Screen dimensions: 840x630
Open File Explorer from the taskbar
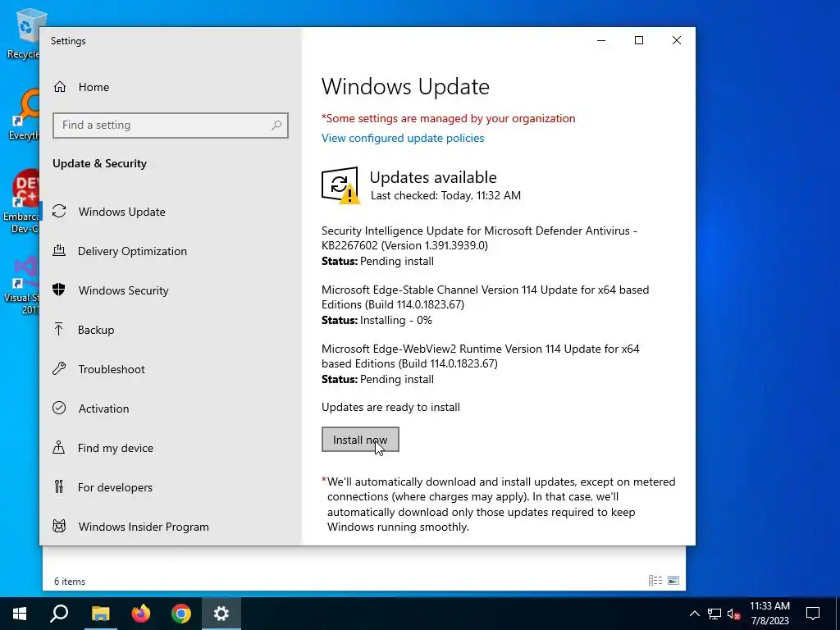(100, 614)
